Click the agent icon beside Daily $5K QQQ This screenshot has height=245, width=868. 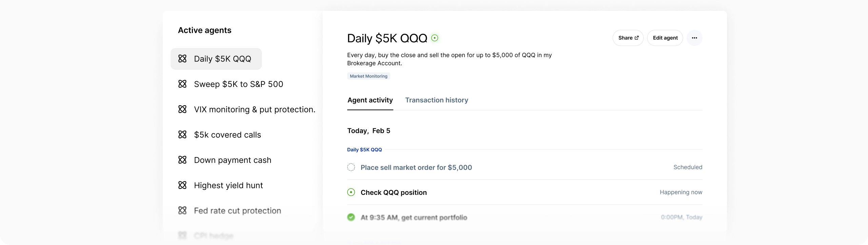click(x=182, y=59)
